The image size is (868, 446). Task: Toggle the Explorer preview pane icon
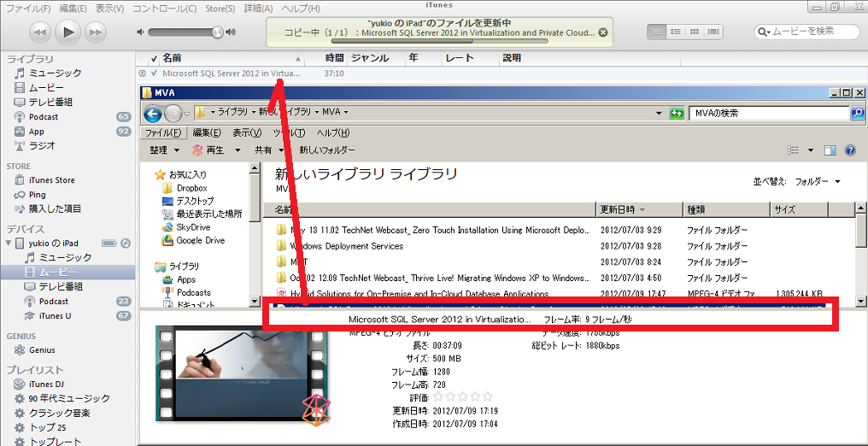[x=829, y=150]
